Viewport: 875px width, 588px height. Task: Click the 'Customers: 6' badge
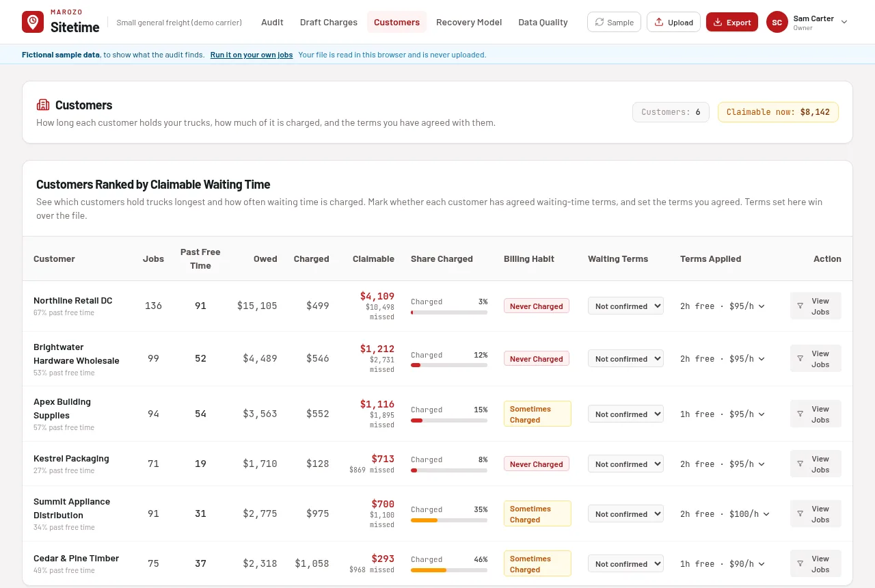671,112
